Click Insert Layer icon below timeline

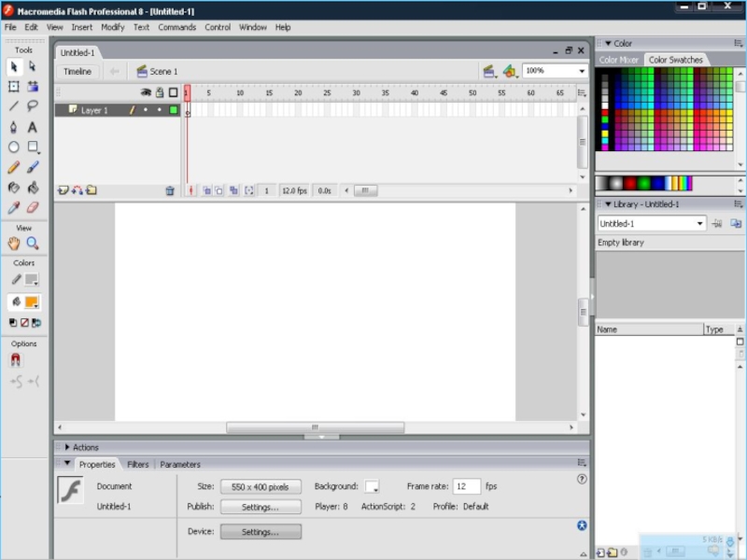tap(63, 190)
